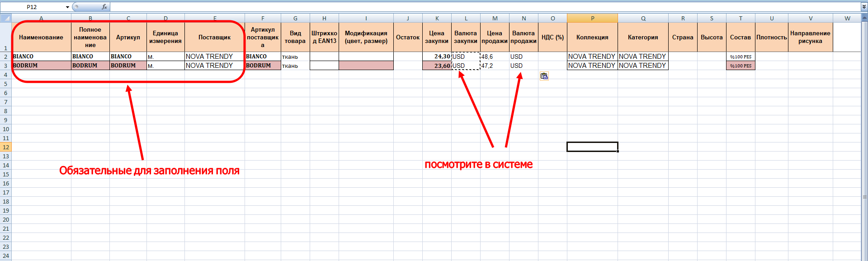Click the vertical scrollbar up arrow
This screenshot has width=868, height=261.
coord(864,19)
